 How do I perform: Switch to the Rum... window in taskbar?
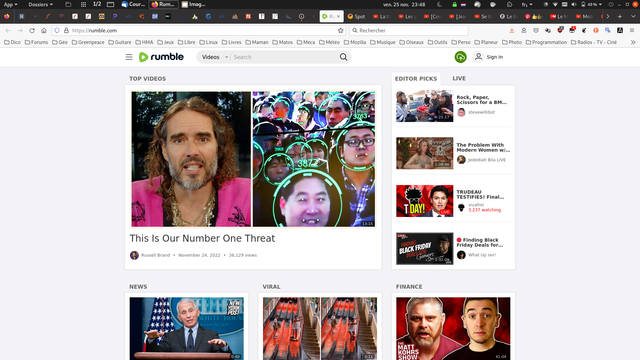click(163, 4)
